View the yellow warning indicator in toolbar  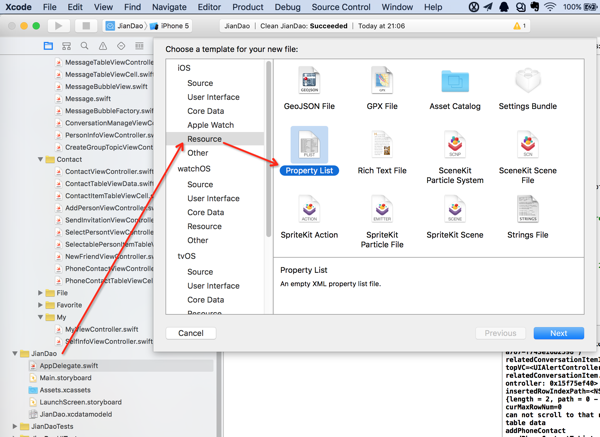(x=519, y=26)
